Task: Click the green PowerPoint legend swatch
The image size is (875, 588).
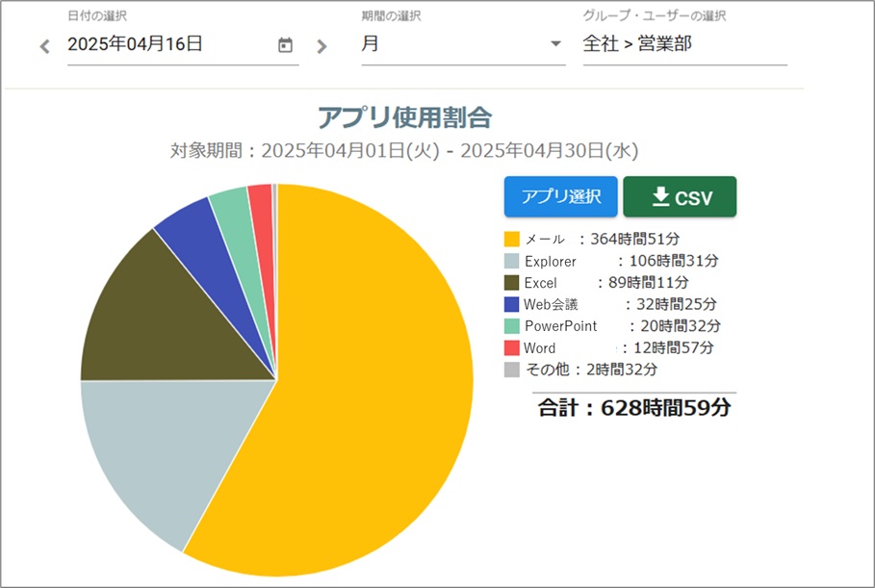Action: pos(512,326)
